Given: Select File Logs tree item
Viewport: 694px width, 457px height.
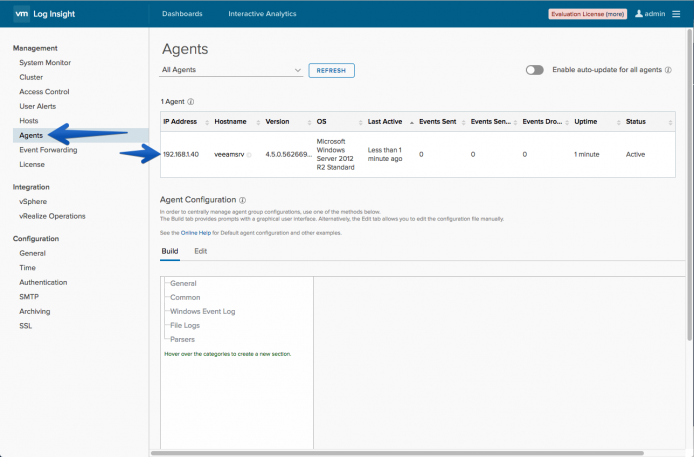Looking at the screenshot, I should (x=185, y=326).
